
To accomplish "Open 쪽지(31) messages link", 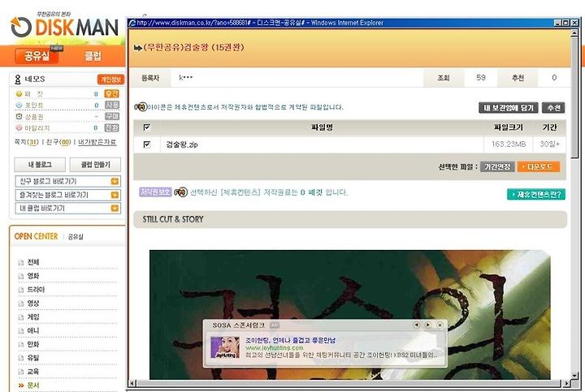I will [x=27, y=142].
